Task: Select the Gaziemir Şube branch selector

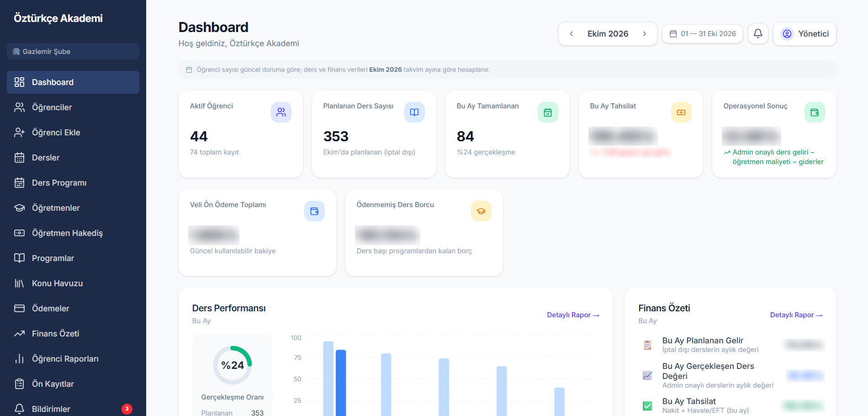Action: [73, 52]
